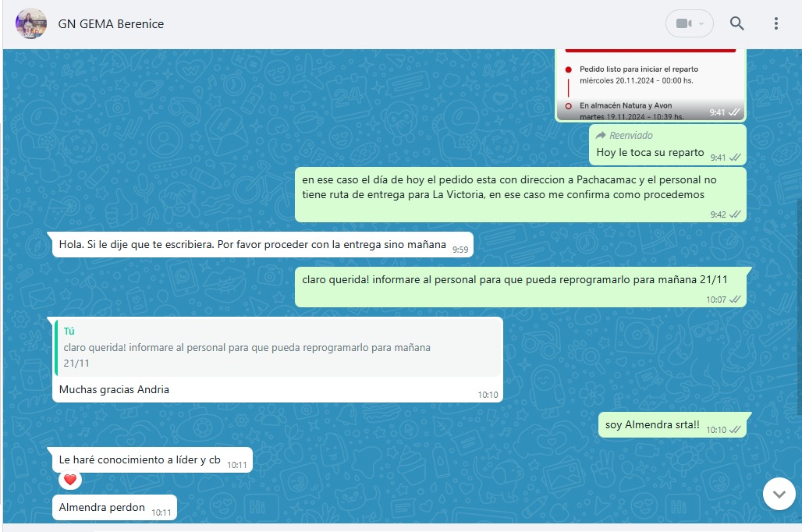Open chat info via "GN GEMA Berenice" name
Screen dimensions: 802x532
(x=111, y=23)
